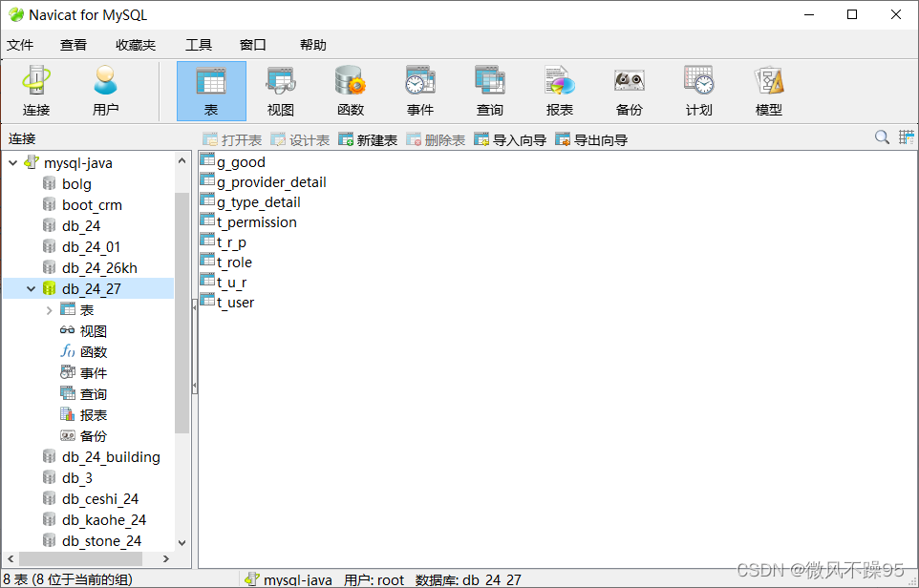The height and width of the screenshot is (588, 919).
Task: Toggle the grid view icon beside search
Action: pos(906,137)
